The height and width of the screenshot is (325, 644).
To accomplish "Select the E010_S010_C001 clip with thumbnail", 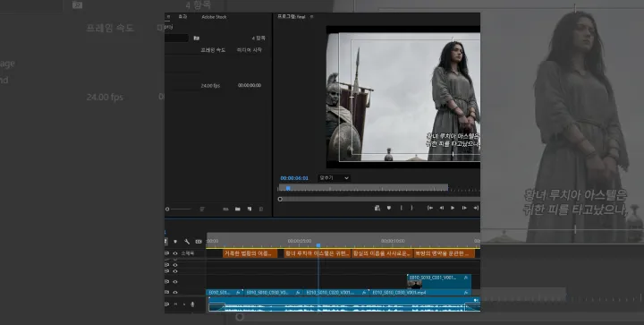I will 439,282.
